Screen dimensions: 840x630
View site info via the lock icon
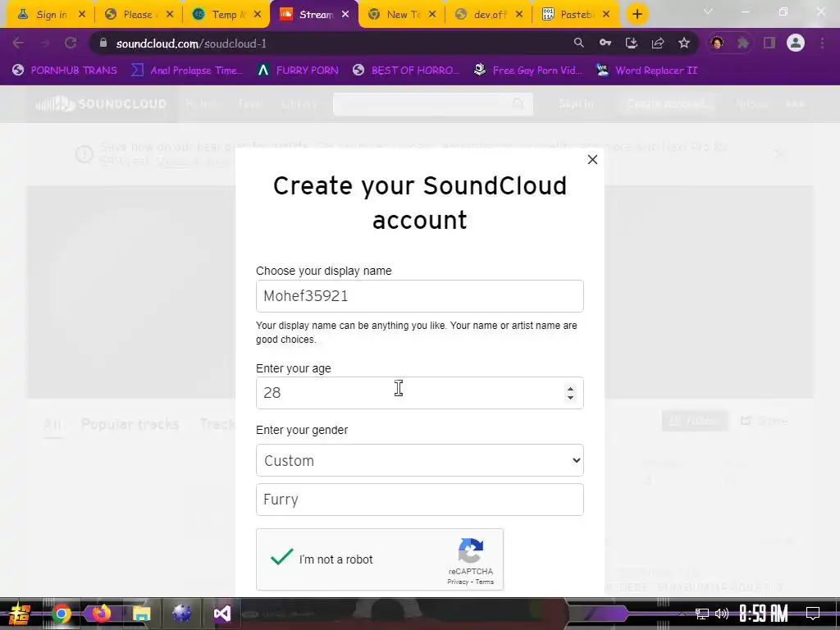coord(103,43)
